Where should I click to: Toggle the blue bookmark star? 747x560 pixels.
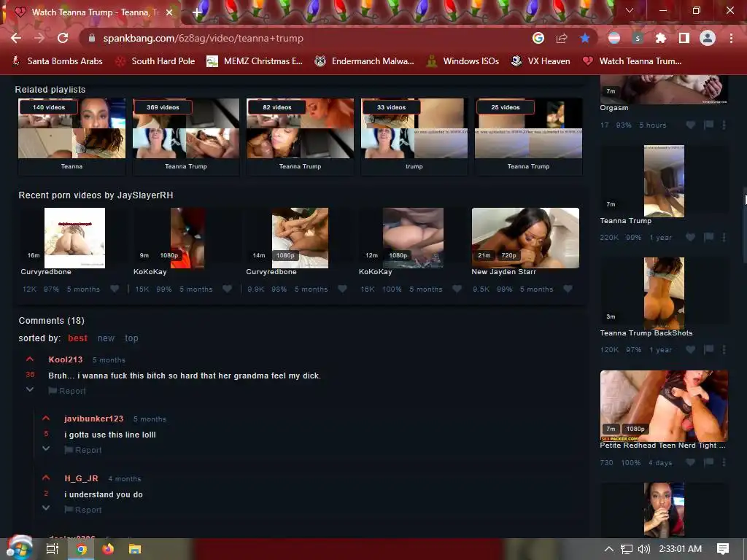click(585, 38)
